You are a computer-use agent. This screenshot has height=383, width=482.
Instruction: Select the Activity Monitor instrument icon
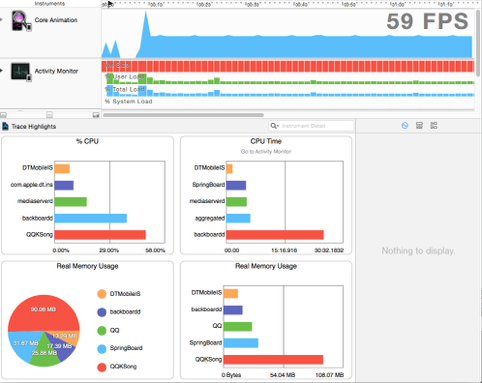pyautogui.click(x=21, y=72)
